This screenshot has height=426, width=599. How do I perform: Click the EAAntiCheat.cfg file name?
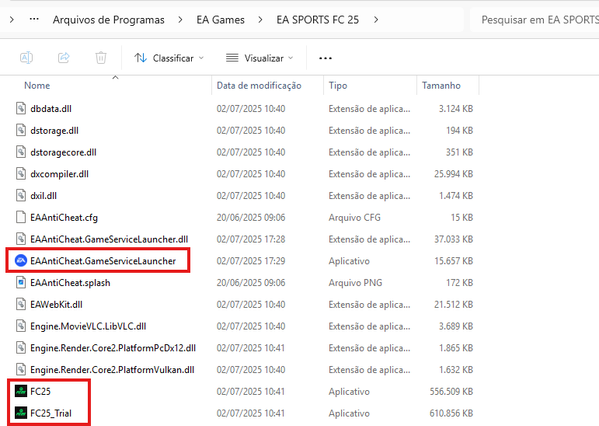click(x=64, y=218)
